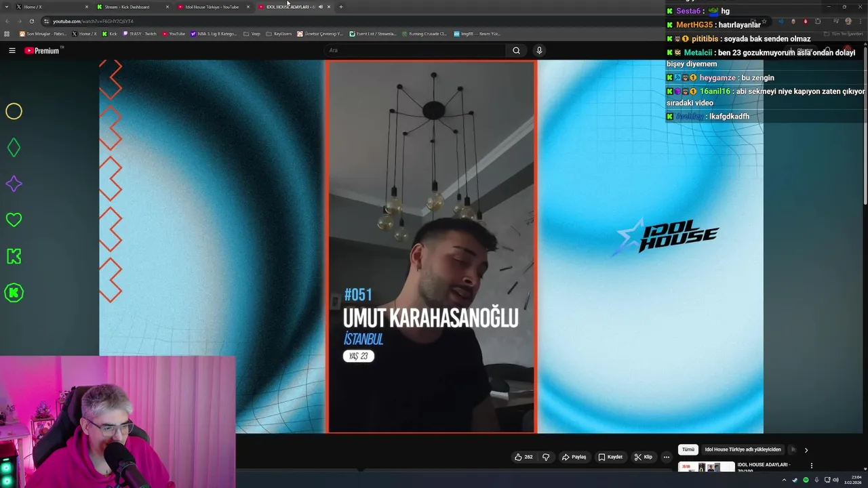The height and width of the screenshot is (488, 868).
Task: Click the YouTube search magnifier button
Action: 516,50
